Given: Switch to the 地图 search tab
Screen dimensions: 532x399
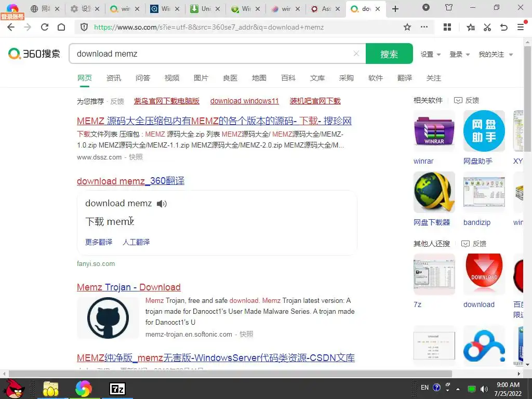Looking at the screenshot, I should pos(259,78).
